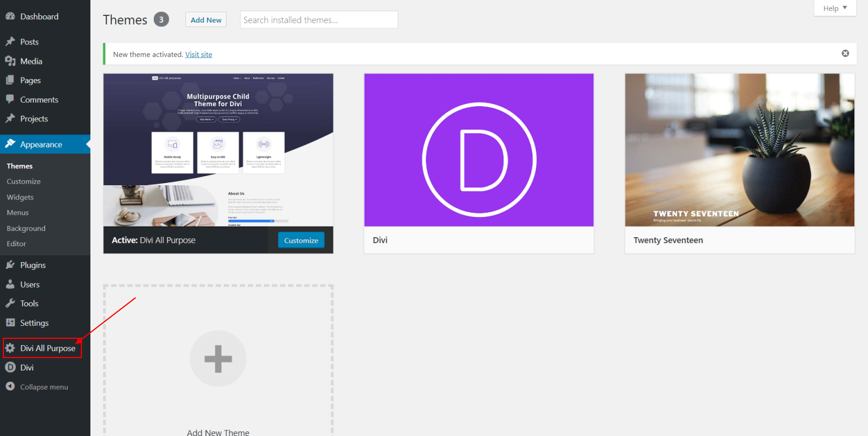Click the Twenty Seventeen theme name label
Screen dimensions: 868x436
click(669, 240)
